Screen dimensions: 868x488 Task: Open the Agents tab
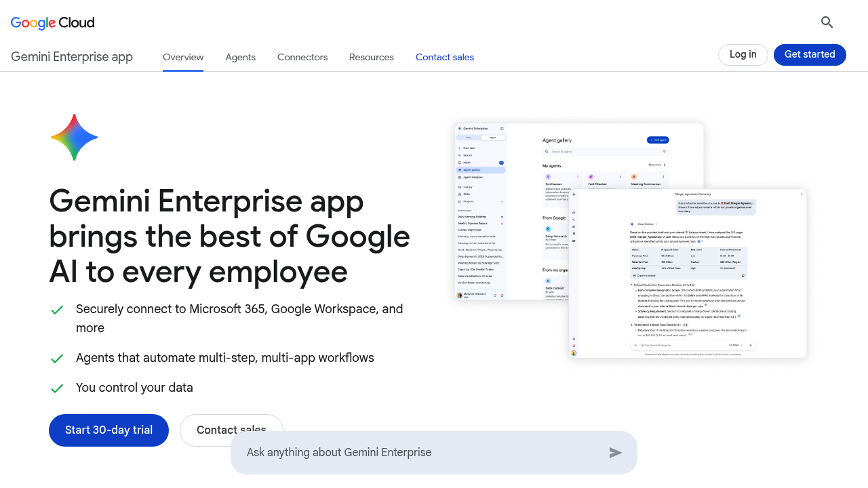point(241,58)
